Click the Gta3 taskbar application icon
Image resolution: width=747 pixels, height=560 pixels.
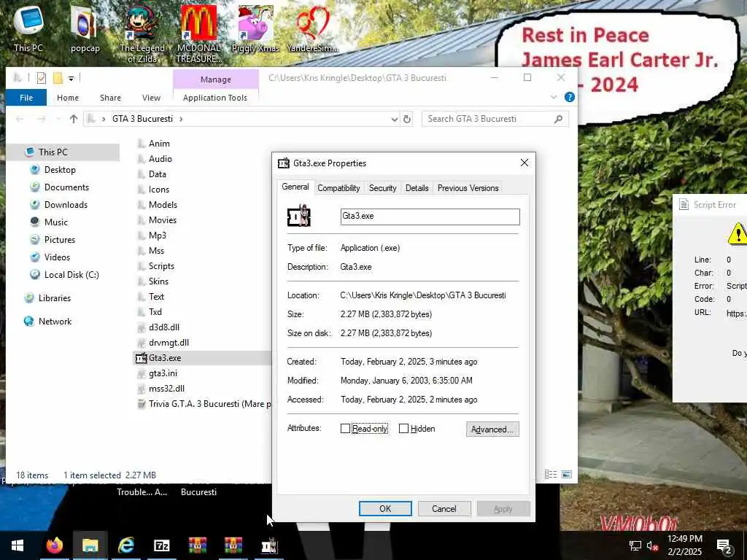269,545
